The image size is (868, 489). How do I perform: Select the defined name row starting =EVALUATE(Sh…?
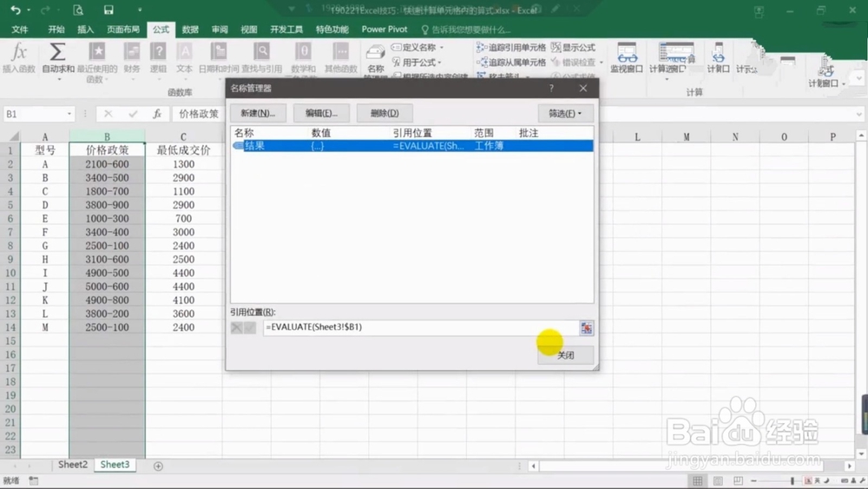pyautogui.click(x=412, y=146)
